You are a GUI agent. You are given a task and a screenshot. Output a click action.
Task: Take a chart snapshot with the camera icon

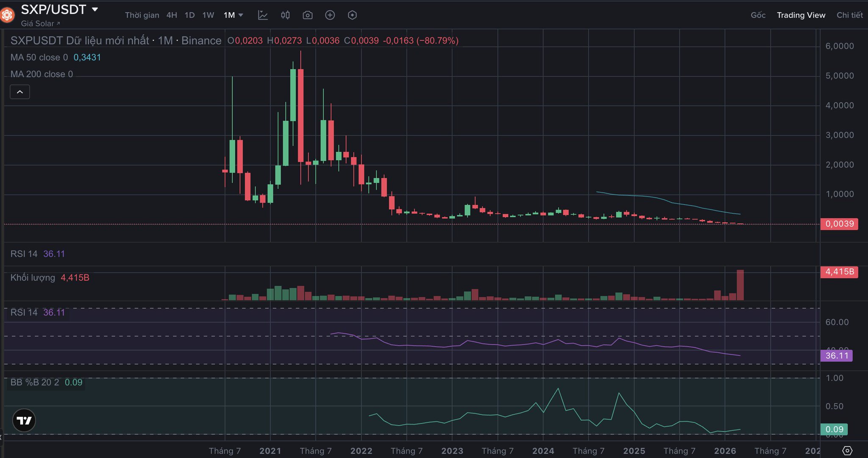[x=308, y=15]
